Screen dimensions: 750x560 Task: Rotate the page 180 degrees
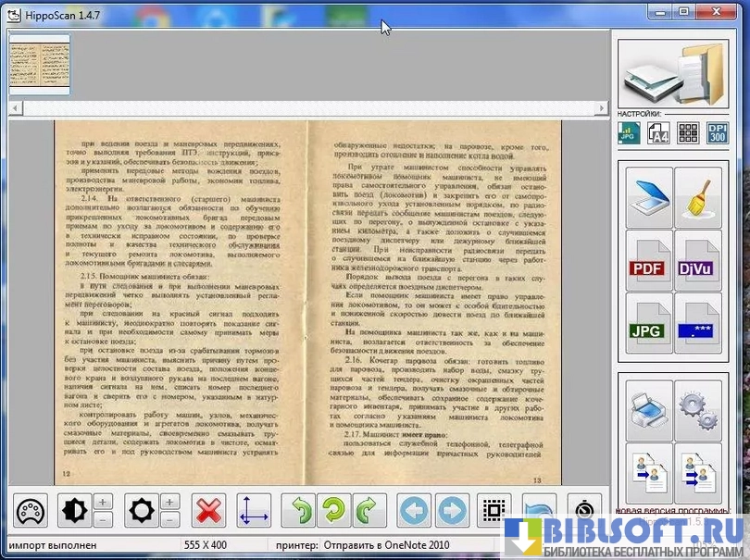332,511
